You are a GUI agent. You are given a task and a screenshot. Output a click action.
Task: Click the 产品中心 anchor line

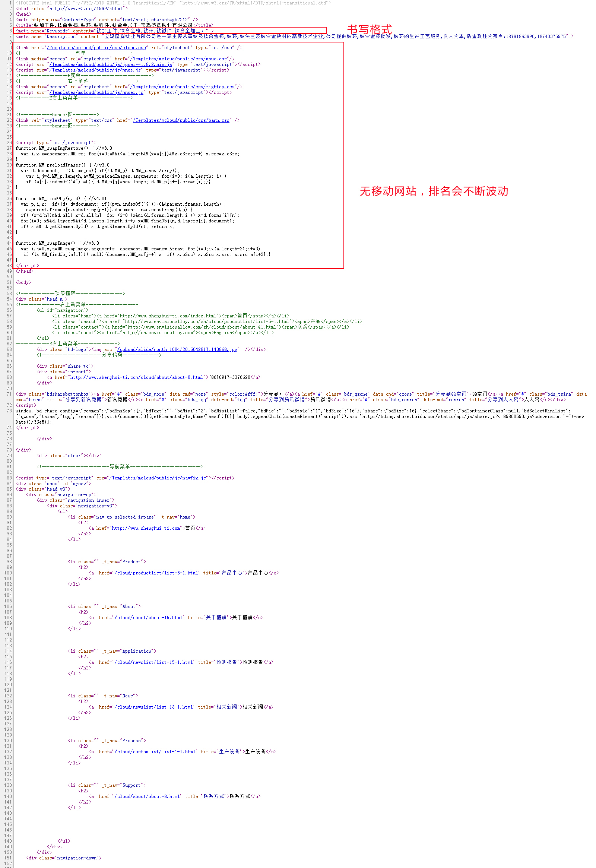tap(184, 573)
